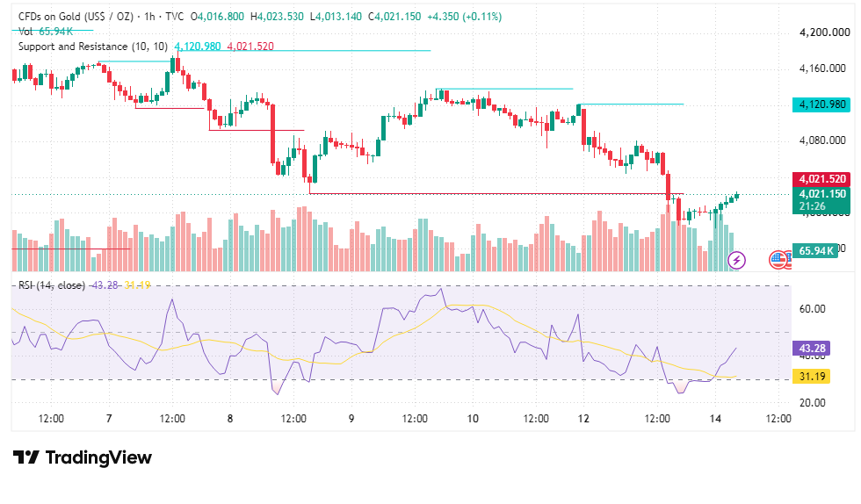
Task: Select the 1h interval label
Action: 149,17
